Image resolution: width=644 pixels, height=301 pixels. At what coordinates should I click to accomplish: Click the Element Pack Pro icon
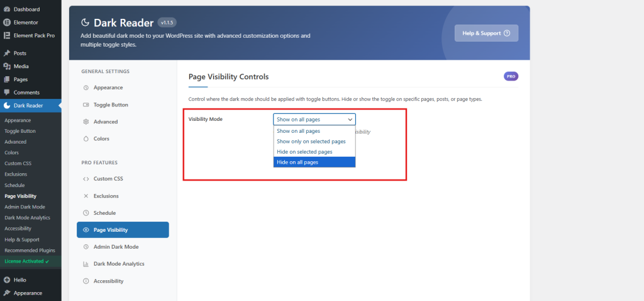pos(6,35)
